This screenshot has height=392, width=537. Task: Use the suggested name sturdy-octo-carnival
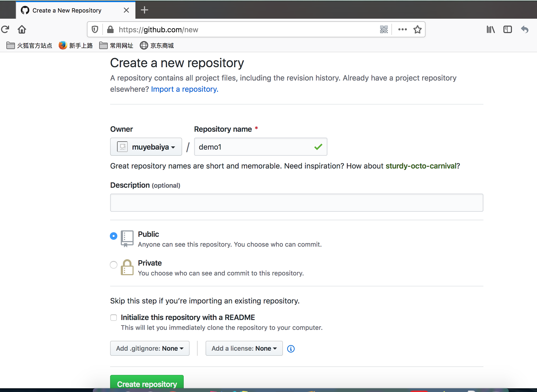pyautogui.click(x=421, y=166)
